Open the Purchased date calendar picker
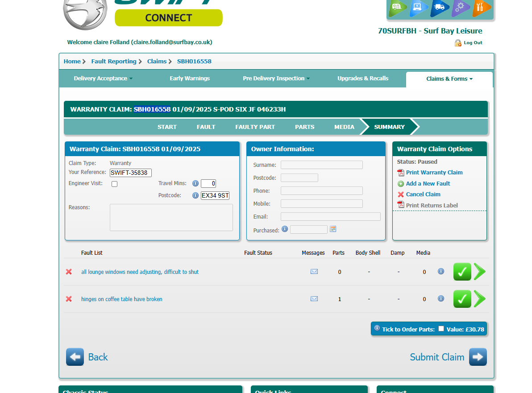 tap(333, 229)
